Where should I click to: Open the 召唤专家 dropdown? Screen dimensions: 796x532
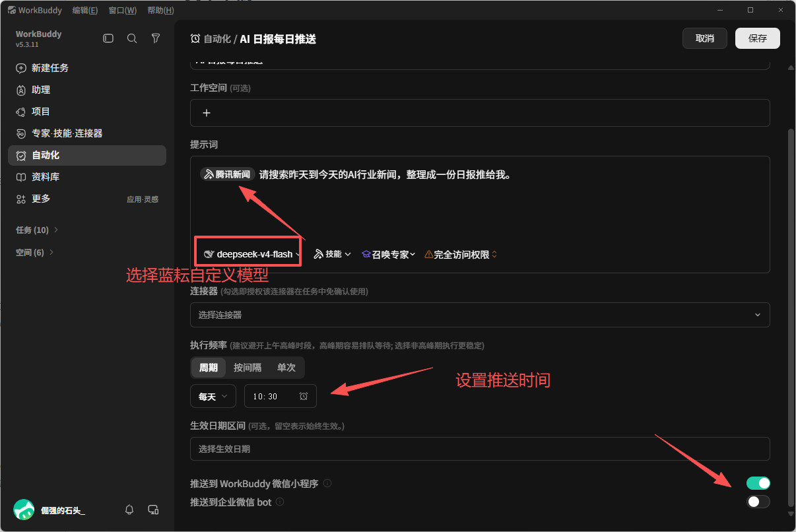coord(388,254)
